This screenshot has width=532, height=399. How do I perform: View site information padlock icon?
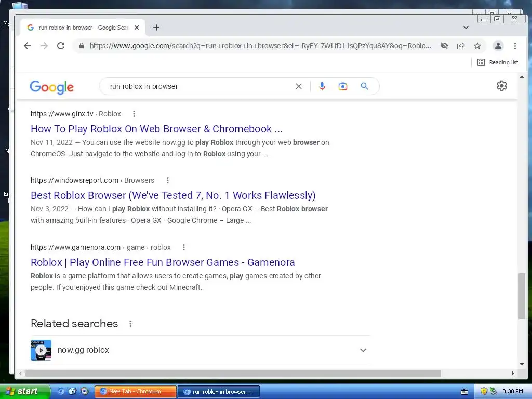point(82,46)
